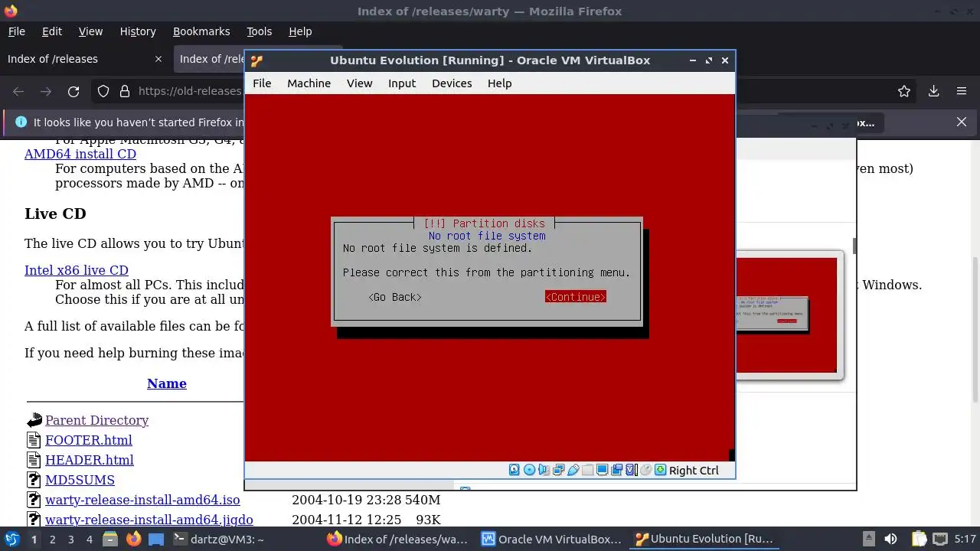The height and width of the screenshot is (551, 980).
Task: Open VirtualBox Machine menu
Action: (309, 83)
